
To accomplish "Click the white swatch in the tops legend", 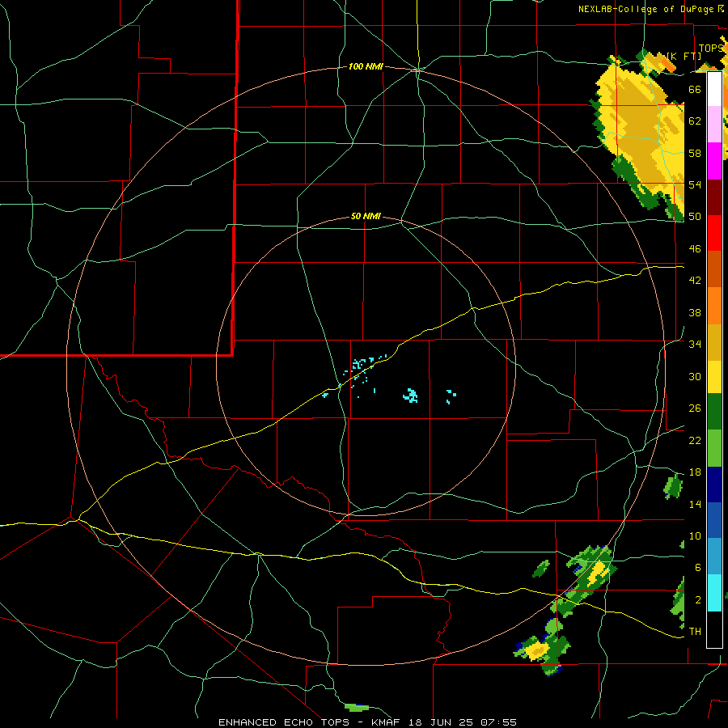I will click(714, 89).
